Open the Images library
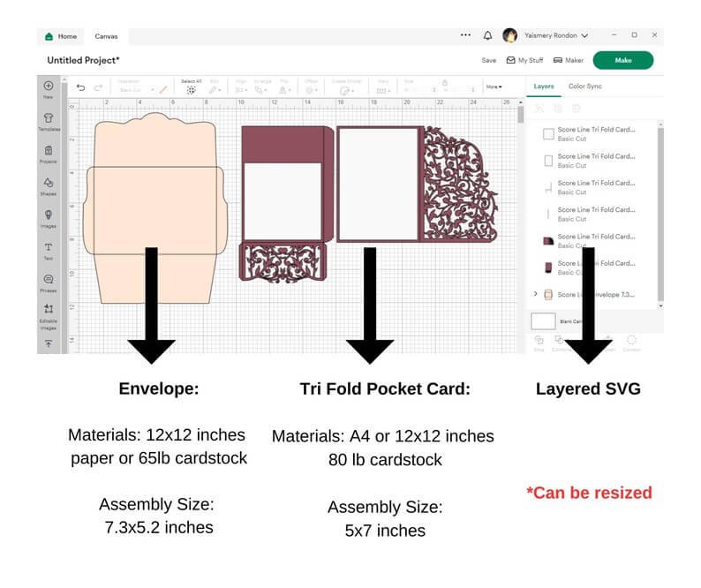Image resolution: width=701 pixels, height=588 pixels. pyautogui.click(x=49, y=218)
